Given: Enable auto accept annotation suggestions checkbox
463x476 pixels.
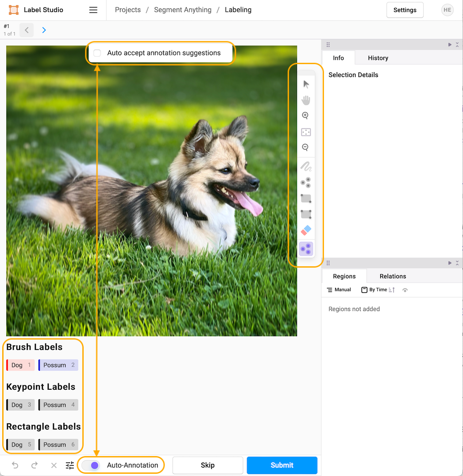Looking at the screenshot, I should pyautogui.click(x=97, y=53).
